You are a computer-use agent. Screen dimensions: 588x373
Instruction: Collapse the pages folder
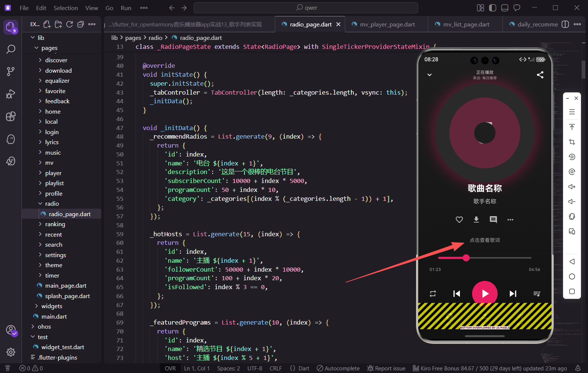pos(46,48)
